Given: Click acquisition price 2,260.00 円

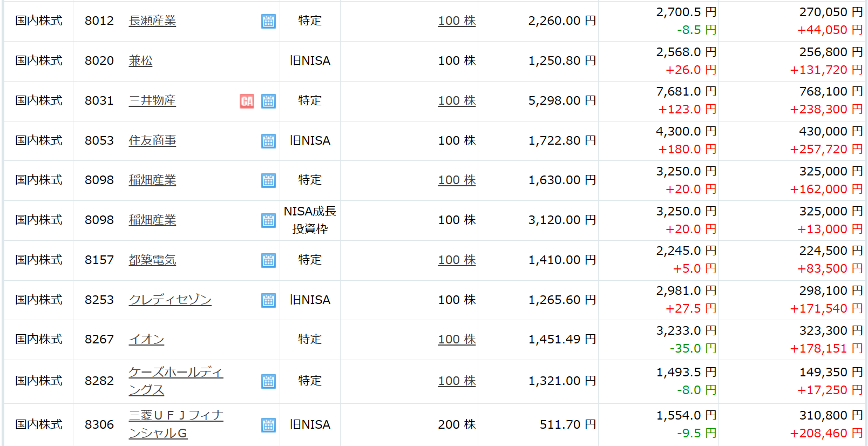Looking at the screenshot, I should coord(562,21).
